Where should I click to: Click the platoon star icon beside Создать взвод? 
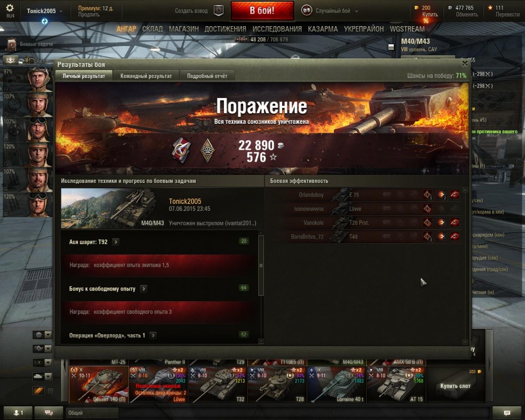coord(219,11)
